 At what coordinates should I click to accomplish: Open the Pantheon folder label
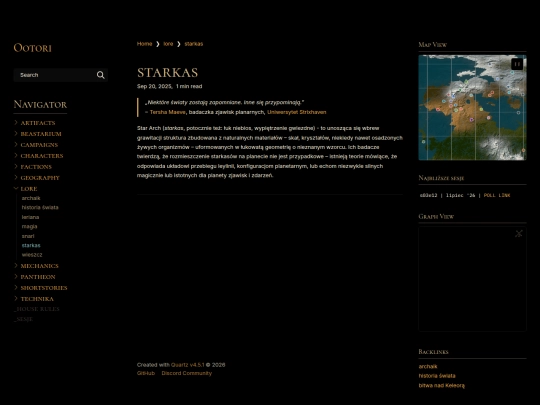pyautogui.click(x=38, y=277)
